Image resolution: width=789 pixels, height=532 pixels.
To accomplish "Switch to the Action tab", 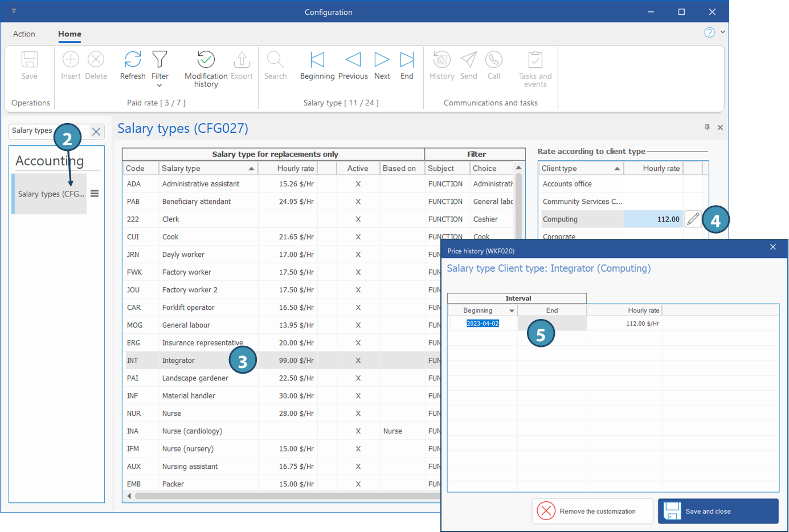I will pos(24,34).
